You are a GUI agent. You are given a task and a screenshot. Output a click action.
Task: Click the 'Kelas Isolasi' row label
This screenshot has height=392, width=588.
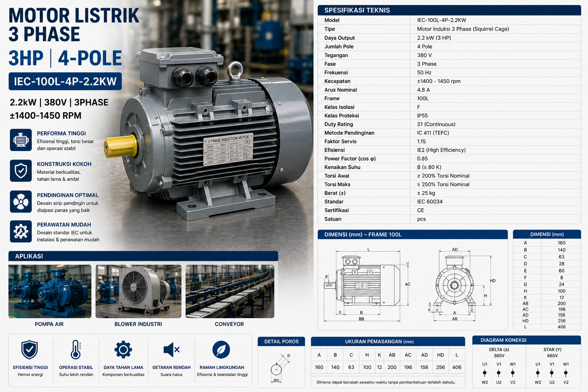tap(339, 107)
